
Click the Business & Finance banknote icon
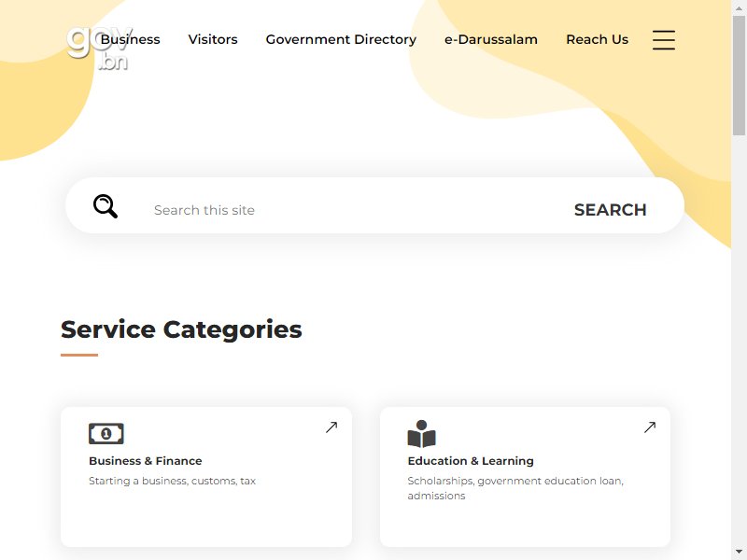[106, 433]
